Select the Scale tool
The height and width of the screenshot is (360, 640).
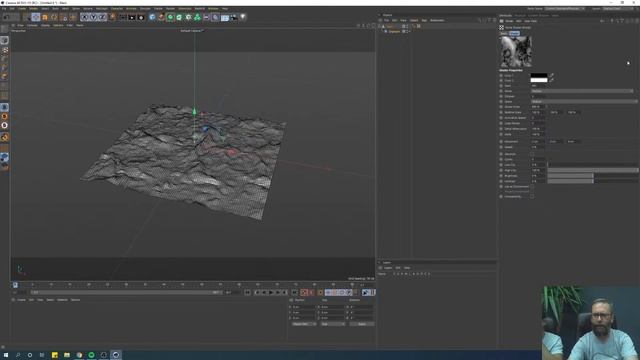(x=45, y=17)
